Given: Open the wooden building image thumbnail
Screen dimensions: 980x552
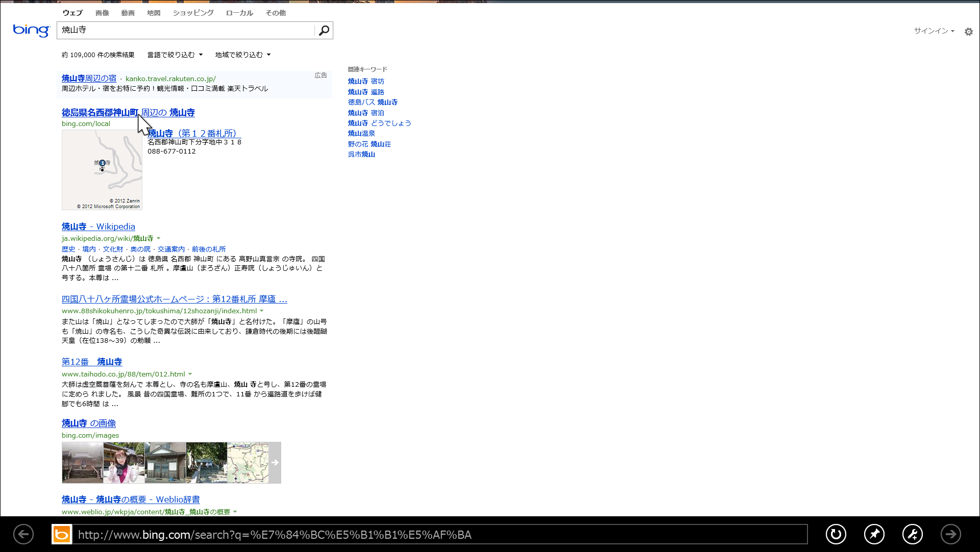Looking at the screenshot, I should (165, 463).
